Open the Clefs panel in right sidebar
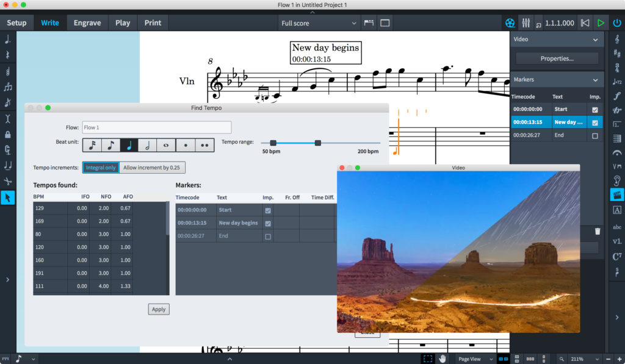Screen dimensions: 625x364 tap(616, 39)
